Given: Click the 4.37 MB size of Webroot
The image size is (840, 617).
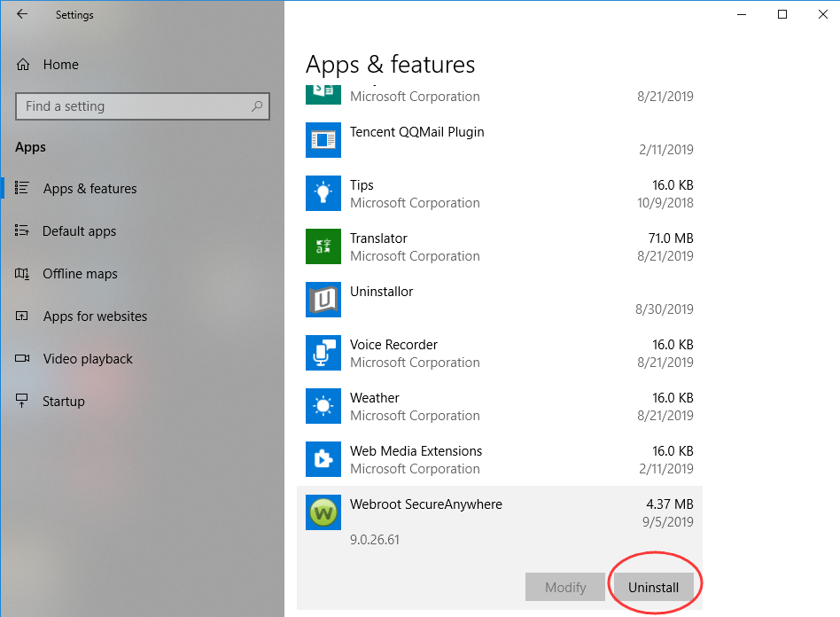Looking at the screenshot, I should 670,504.
